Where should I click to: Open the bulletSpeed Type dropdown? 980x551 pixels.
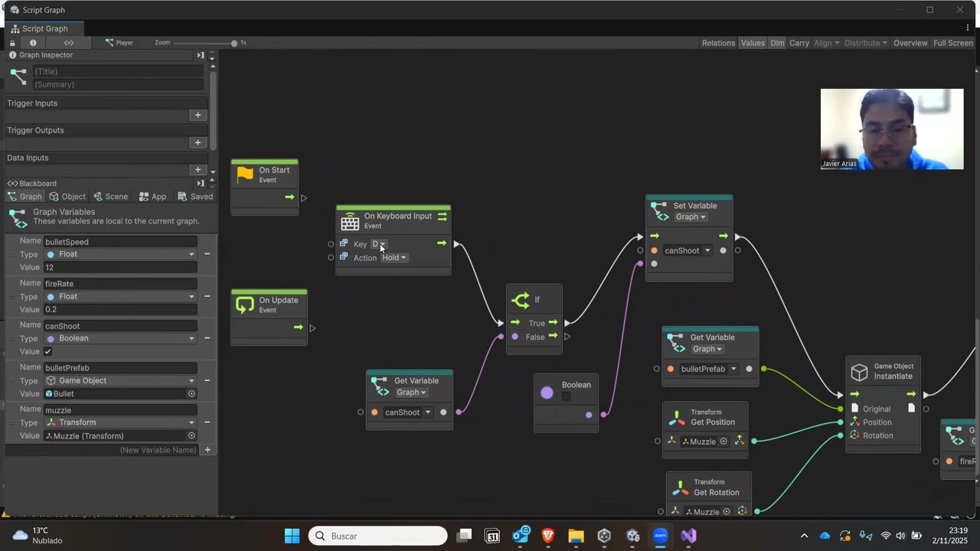coord(120,254)
